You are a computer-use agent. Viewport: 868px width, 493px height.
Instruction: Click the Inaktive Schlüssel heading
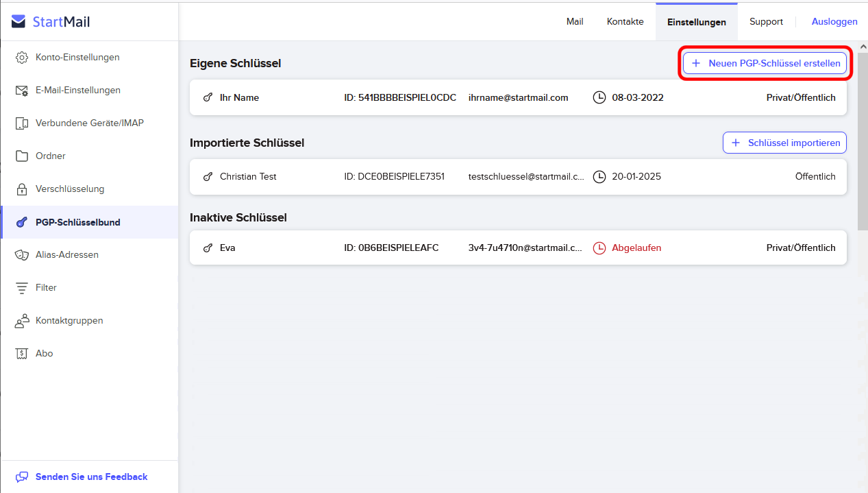[x=238, y=218]
